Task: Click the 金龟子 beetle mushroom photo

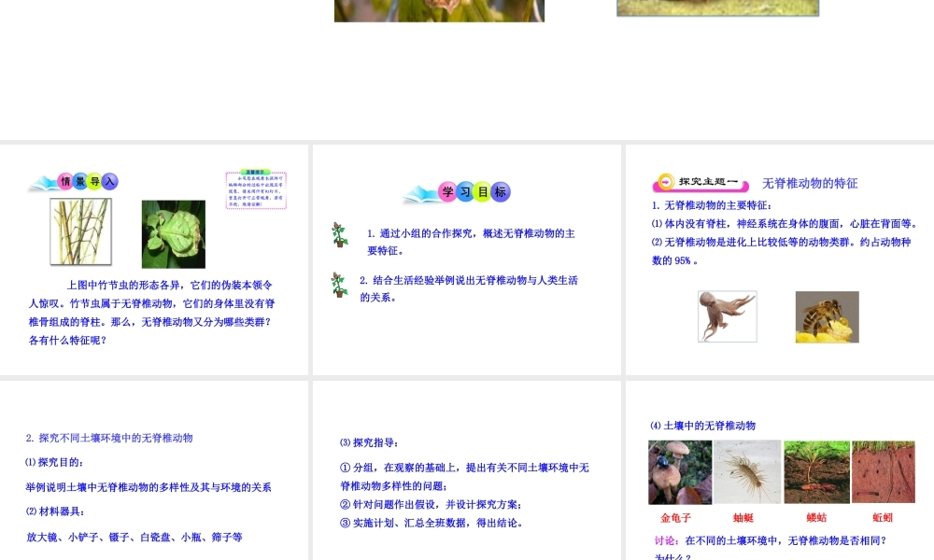Action: [680, 472]
